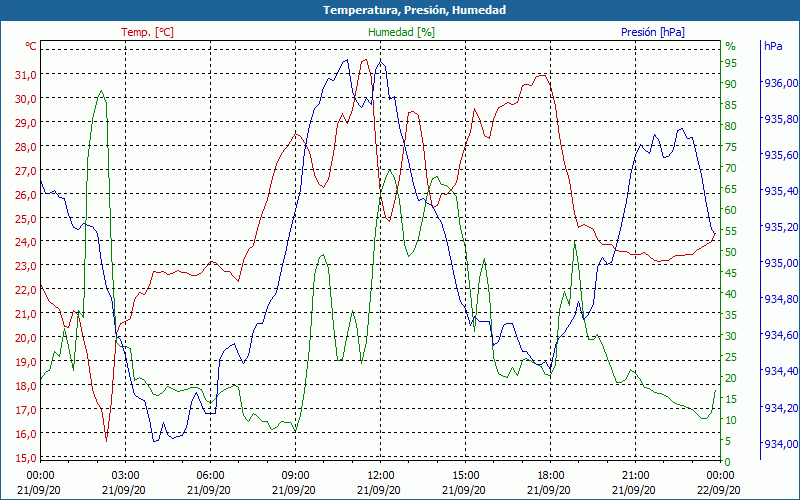Click the 22,0 temperature axis value
800x500 pixels.
tap(26, 290)
